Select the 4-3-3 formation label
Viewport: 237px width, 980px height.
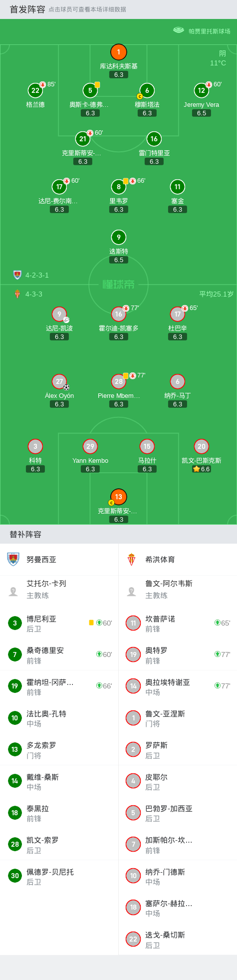pos(34,294)
